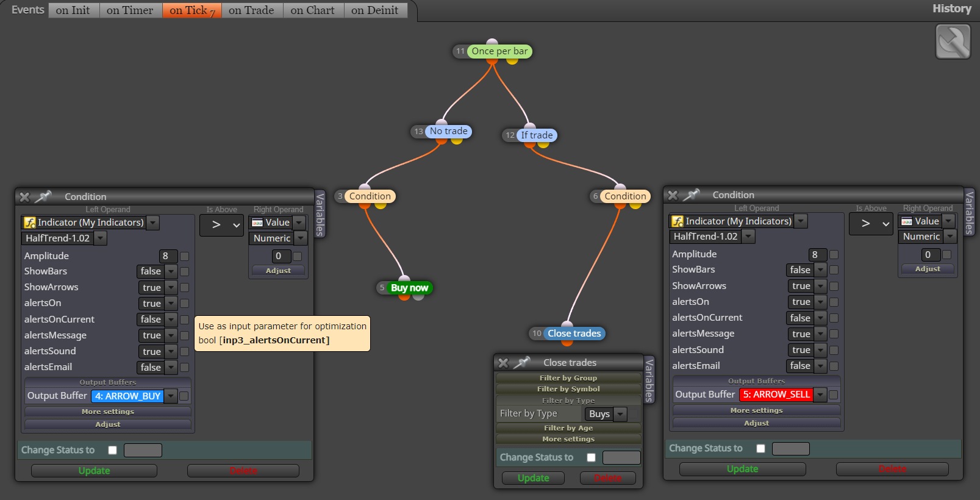This screenshot has width=980, height=500.
Task: Toggle Change Status checkbox in Close trades panel
Action: pos(591,457)
